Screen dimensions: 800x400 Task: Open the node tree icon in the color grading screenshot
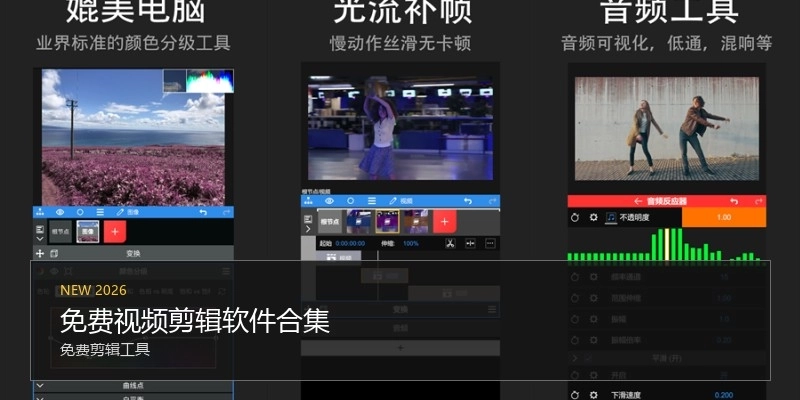(40, 212)
